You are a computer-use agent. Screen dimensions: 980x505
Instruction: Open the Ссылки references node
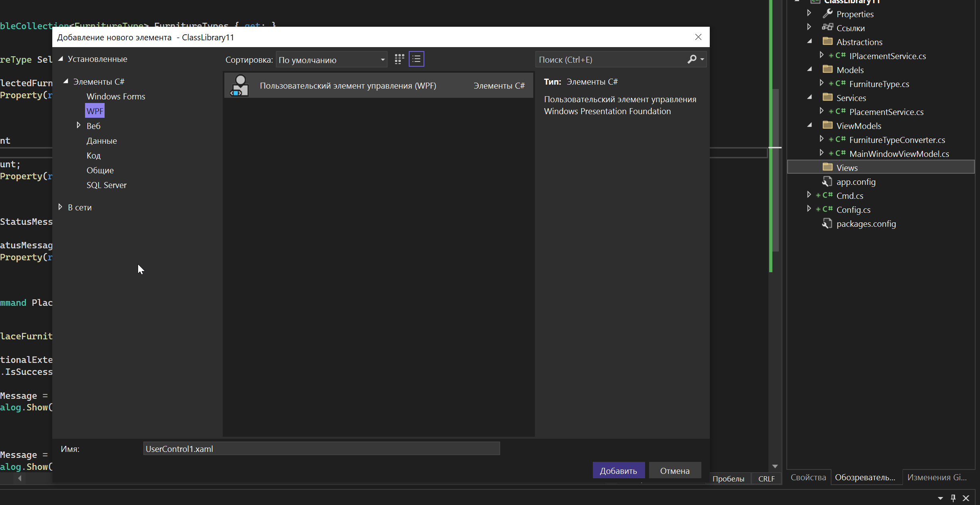(x=850, y=28)
